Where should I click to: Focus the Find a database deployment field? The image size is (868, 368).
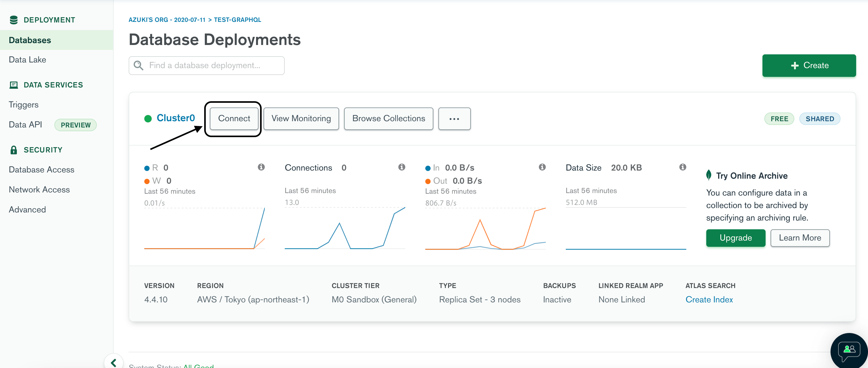click(207, 65)
